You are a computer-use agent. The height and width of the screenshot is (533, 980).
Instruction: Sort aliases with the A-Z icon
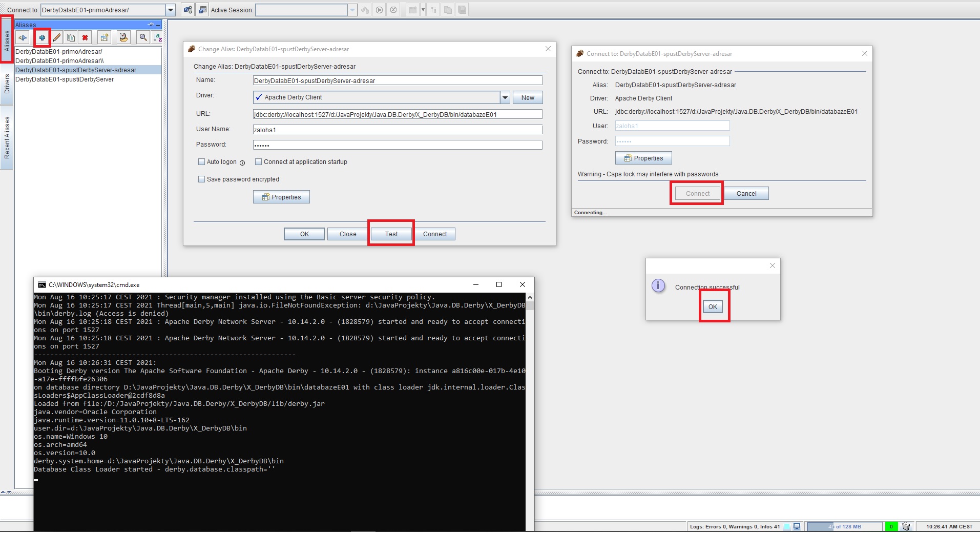[157, 37]
